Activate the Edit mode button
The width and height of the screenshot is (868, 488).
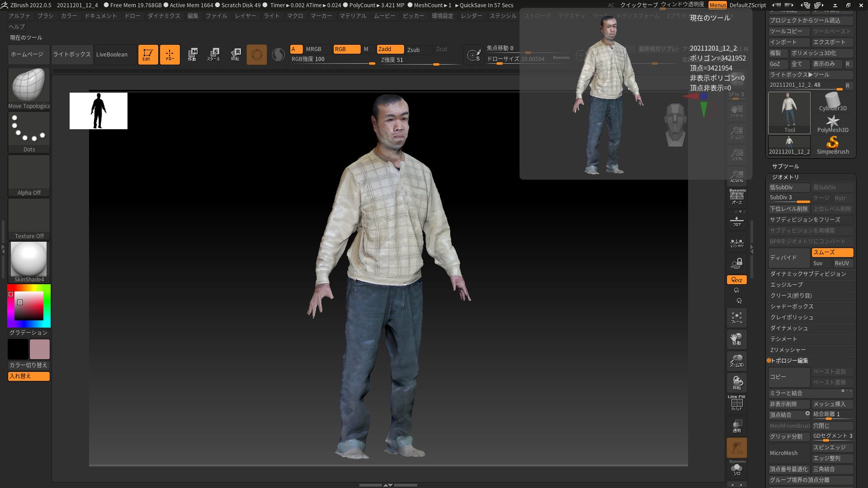(x=148, y=55)
